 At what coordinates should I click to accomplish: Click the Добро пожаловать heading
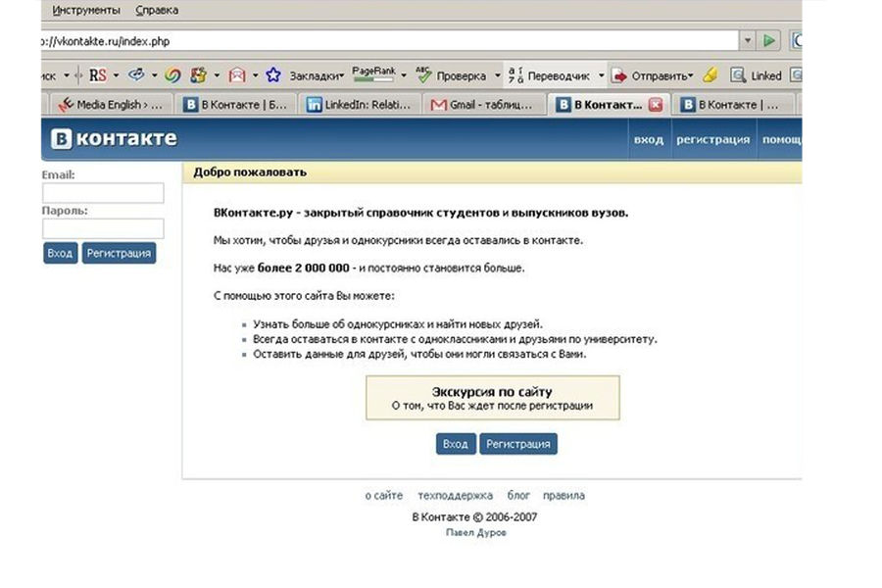tap(250, 172)
